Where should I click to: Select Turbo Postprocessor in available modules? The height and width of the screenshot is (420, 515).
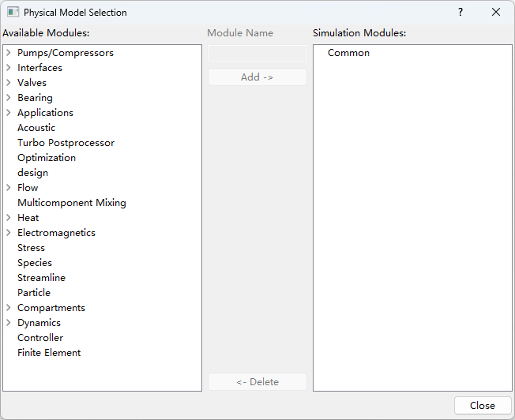click(x=66, y=143)
